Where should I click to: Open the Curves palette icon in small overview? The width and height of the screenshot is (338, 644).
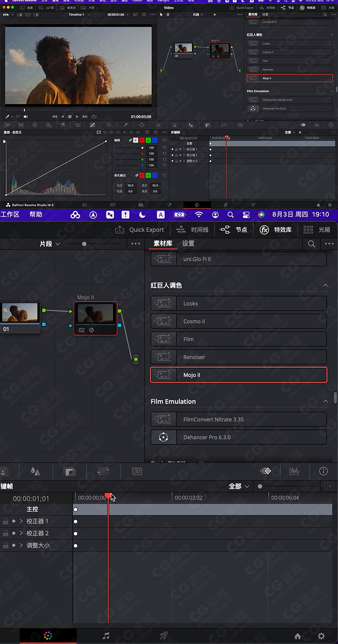pos(92,125)
